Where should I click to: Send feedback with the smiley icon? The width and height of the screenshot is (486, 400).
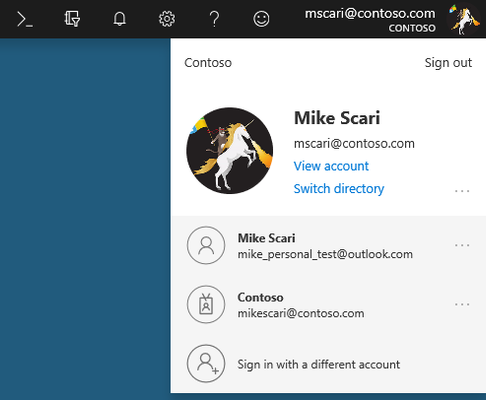tap(261, 19)
